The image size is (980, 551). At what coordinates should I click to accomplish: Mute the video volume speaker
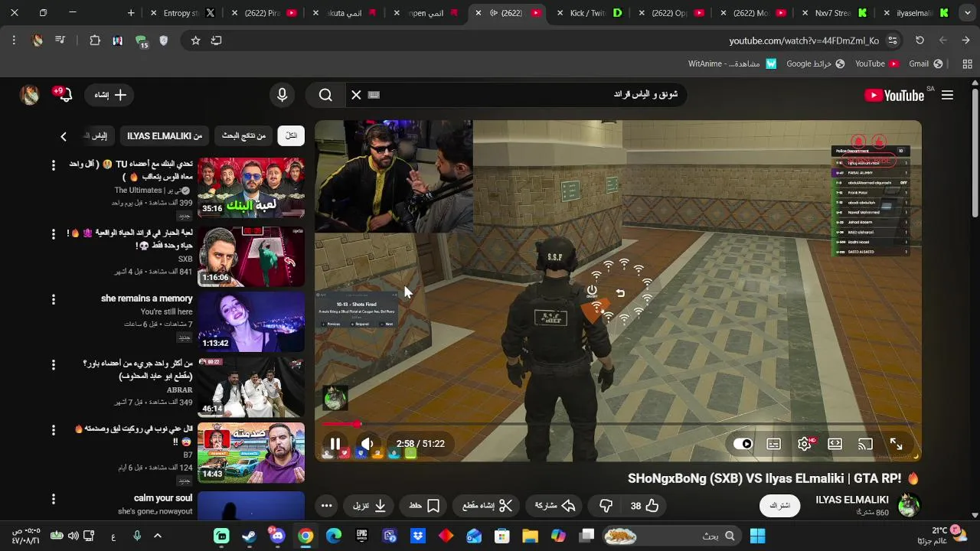367,444
